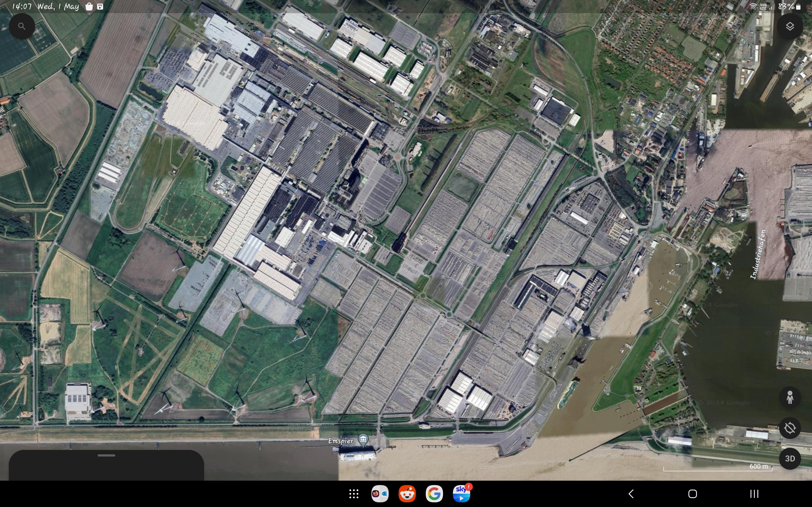Open the map layers selector
812x507 pixels.
[790, 26]
